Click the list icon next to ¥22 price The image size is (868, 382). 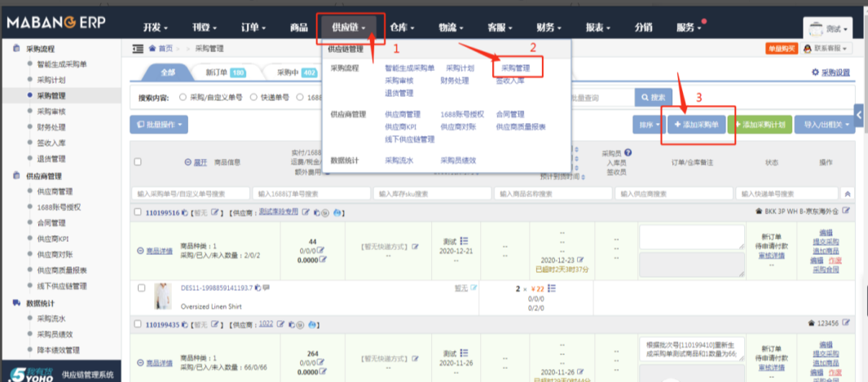pos(552,288)
